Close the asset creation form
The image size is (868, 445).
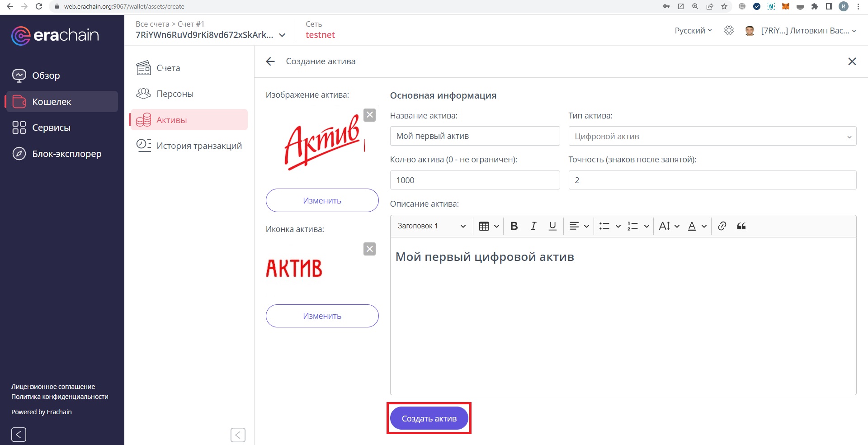click(x=852, y=61)
